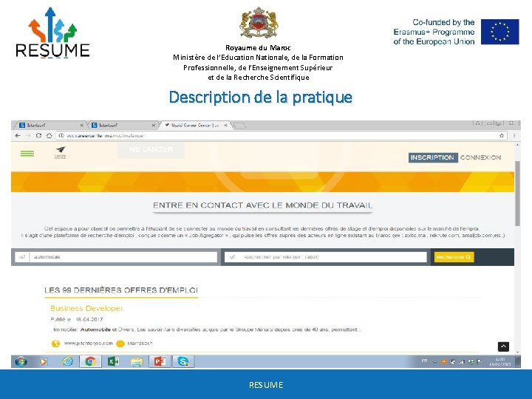Open File Explorer from the taskbar
The width and height of the screenshot is (532, 399).
click(137, 361)
